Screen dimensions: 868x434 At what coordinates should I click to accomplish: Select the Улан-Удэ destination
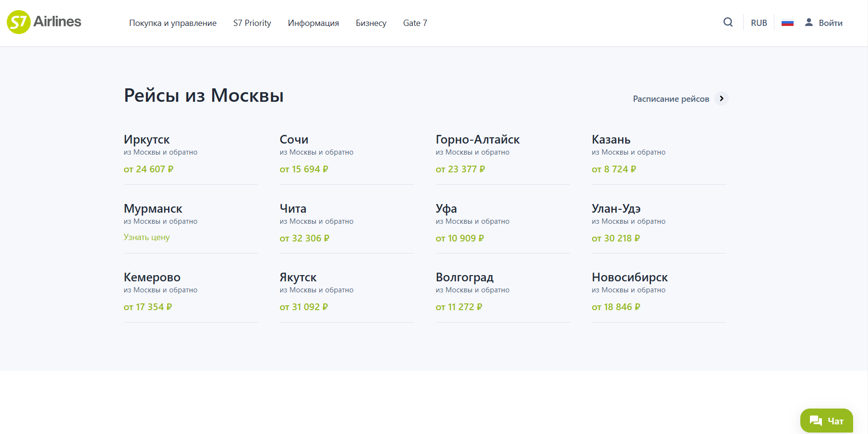(616, 209)
